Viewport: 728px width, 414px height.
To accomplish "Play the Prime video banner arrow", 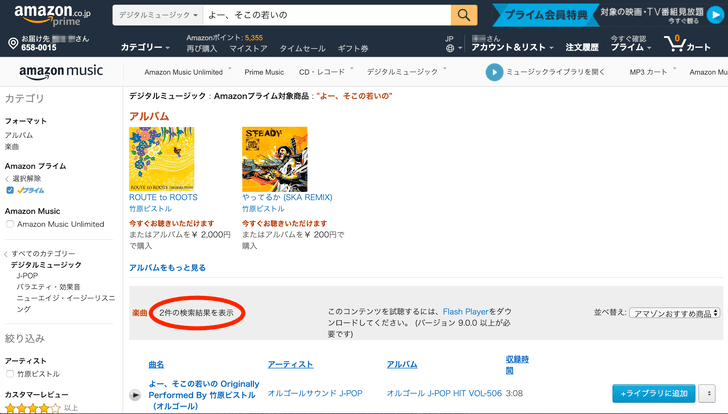I will [715, 15].
